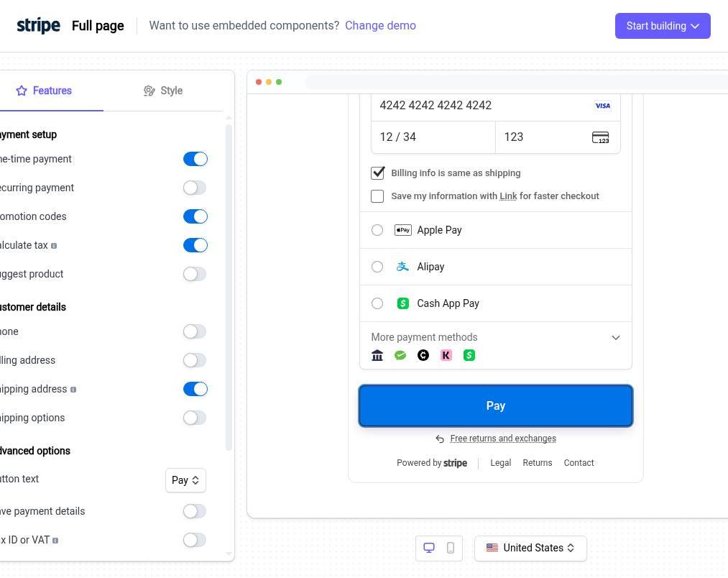Image resolution: width=728 pixels, height=578 pixels.
Task: Open the Change demo link
Action: [380, 26]
